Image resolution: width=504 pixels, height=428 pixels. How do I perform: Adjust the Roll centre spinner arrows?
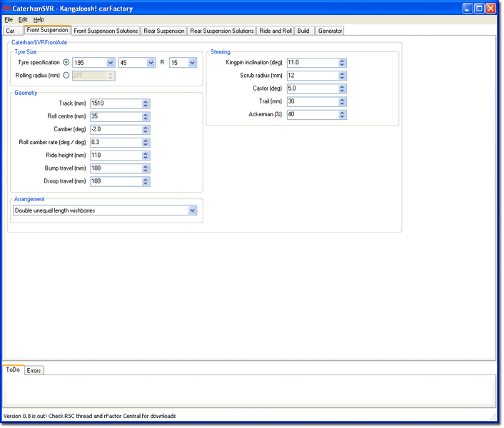click(146, 116)
